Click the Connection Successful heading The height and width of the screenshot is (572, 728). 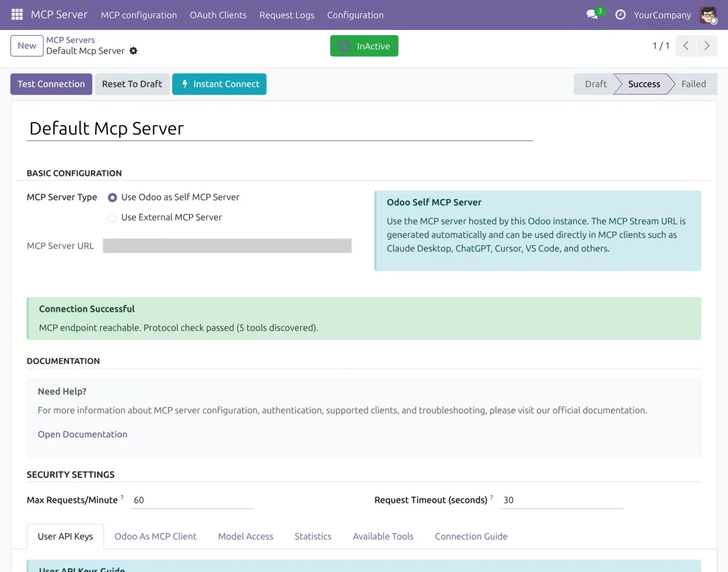coord(87,309)
